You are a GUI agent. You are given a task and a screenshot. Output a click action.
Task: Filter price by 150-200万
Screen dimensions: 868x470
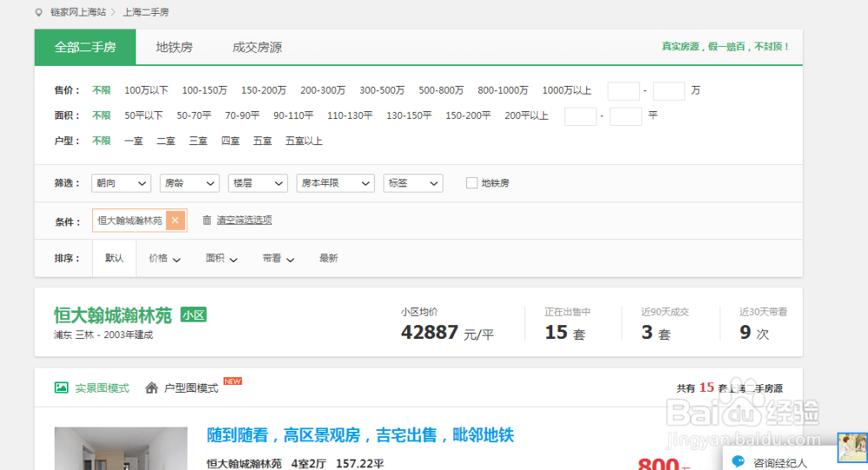[264, 90]
